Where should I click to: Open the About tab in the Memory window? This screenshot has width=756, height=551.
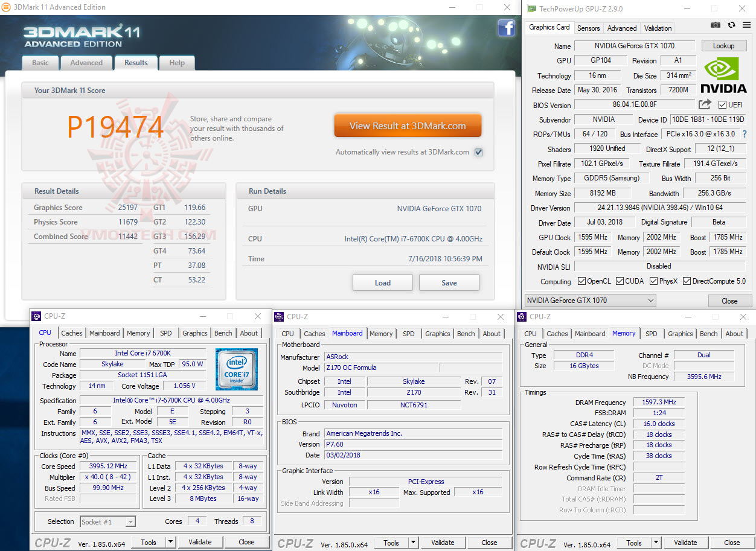click(734, 334)
